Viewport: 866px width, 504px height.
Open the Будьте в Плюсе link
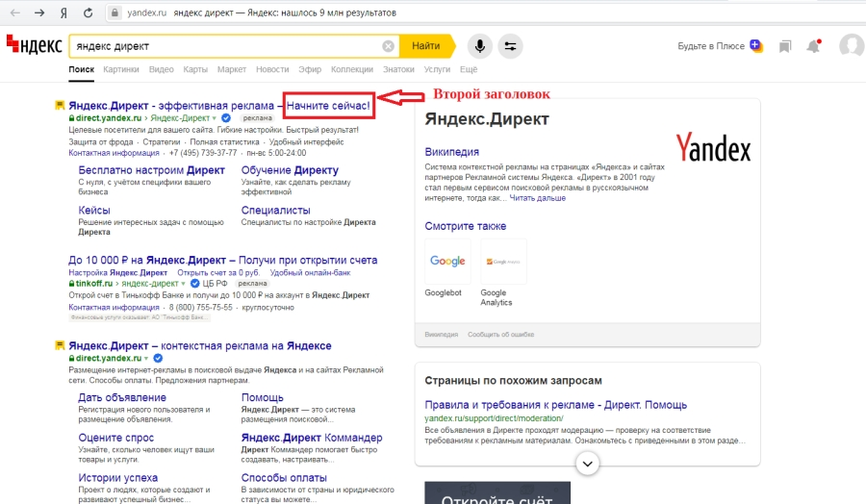711,46
